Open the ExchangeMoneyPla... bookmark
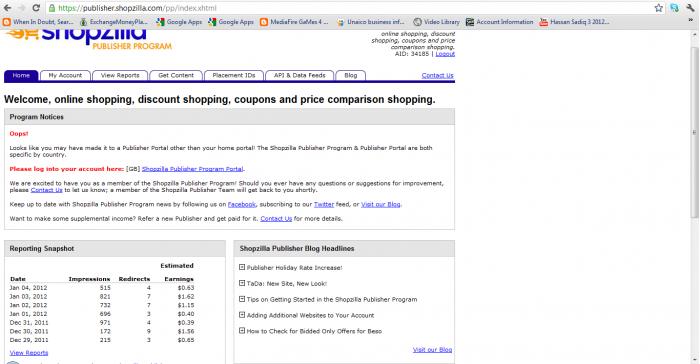Image resolution: width=700 pixels, height=364 pixels. click(x=114, y=21)
